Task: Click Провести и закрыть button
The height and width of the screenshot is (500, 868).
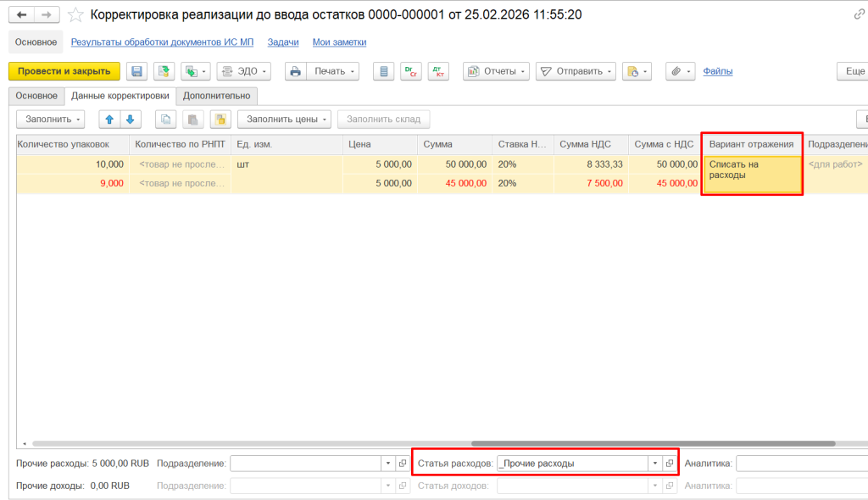Action: [x=64, y=71]
